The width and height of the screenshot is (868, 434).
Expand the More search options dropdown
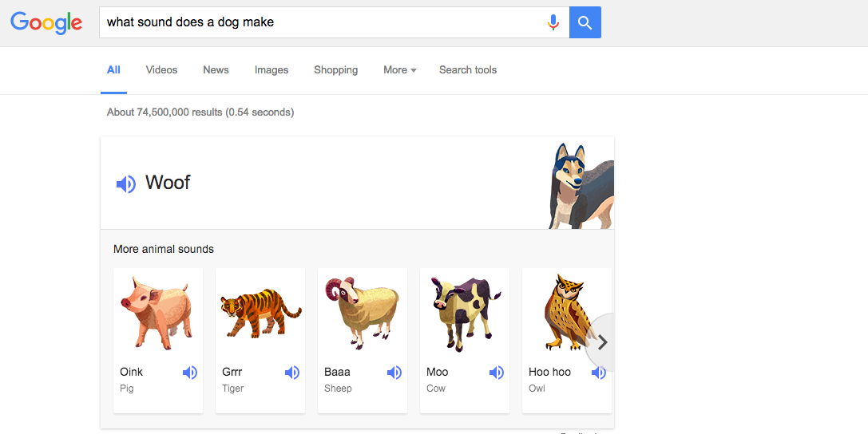[399, 70]
